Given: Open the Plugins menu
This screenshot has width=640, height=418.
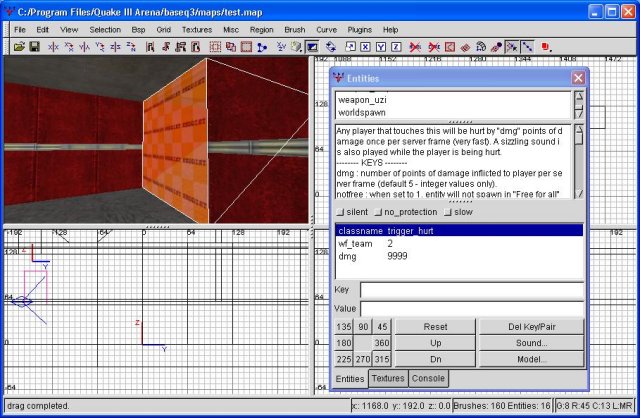Looking at the screenshot, I should pyautogui.click(x=360, y=30).
